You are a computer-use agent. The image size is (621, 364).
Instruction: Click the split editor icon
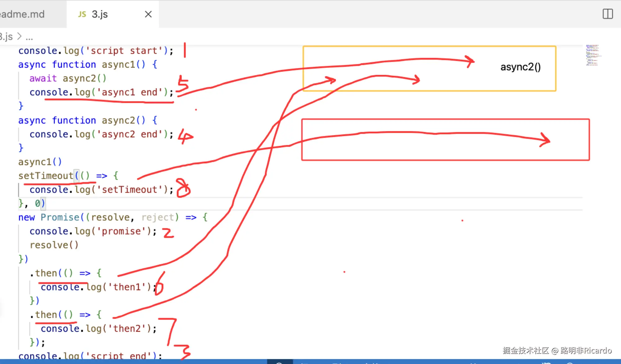pos(607,14)
